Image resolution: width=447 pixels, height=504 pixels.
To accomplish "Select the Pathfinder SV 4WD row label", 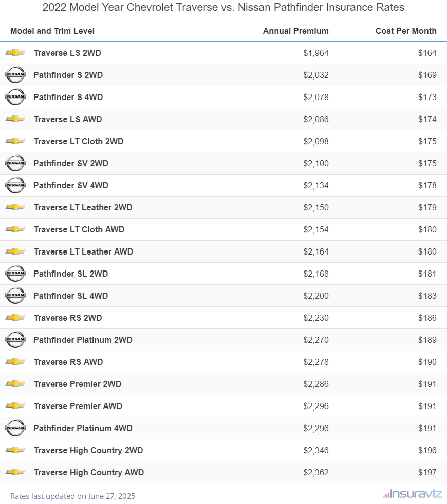I will pos(71,185).
